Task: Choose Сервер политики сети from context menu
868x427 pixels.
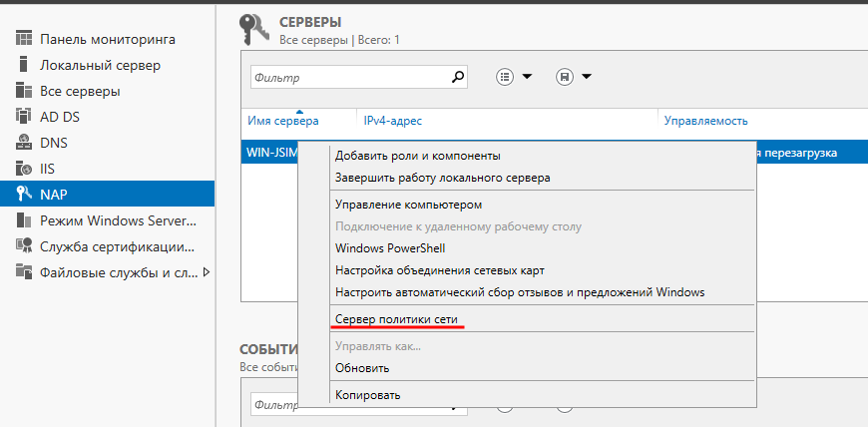Action: (399, 319)
